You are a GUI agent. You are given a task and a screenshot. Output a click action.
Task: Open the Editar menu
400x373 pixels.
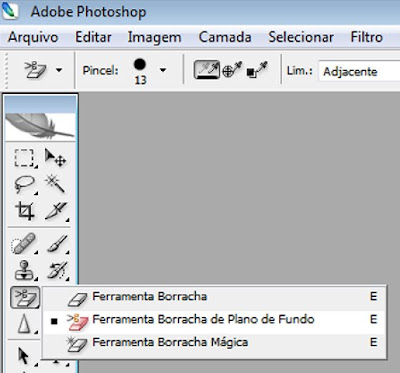point(93,37)
